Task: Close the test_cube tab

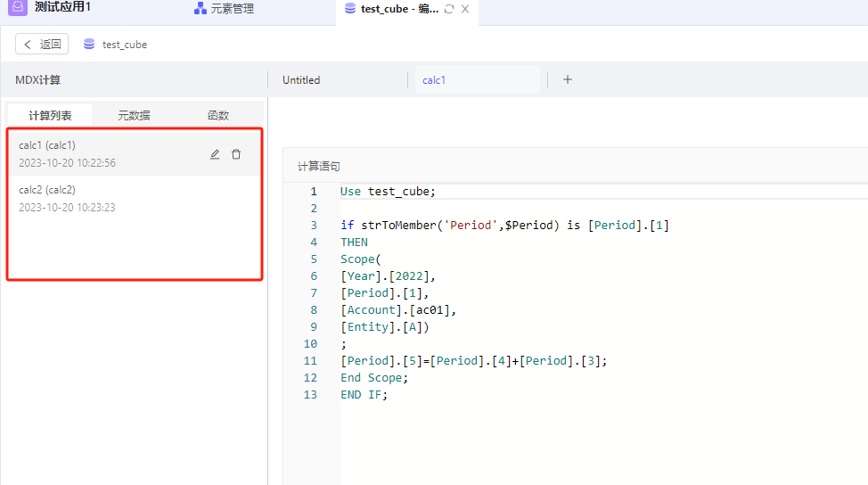Action: click(x=465, y=9)
